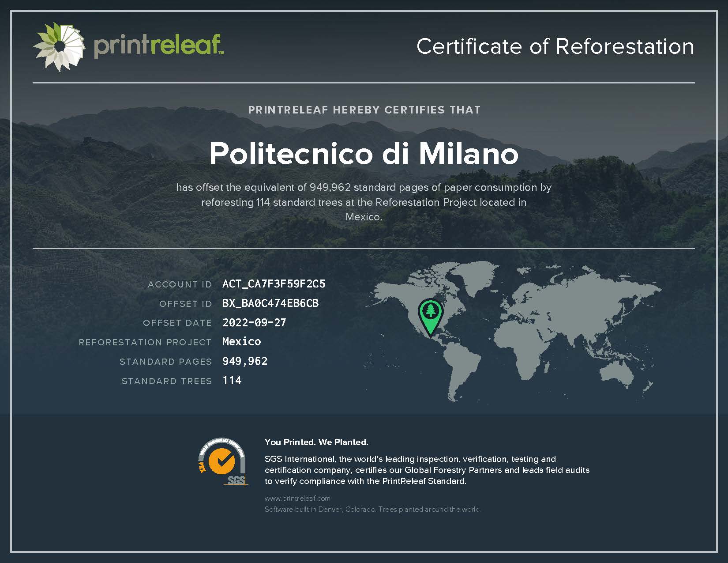Click the ACCOUNT ID label
Screen dimensions: 728x563
point(180,284)
